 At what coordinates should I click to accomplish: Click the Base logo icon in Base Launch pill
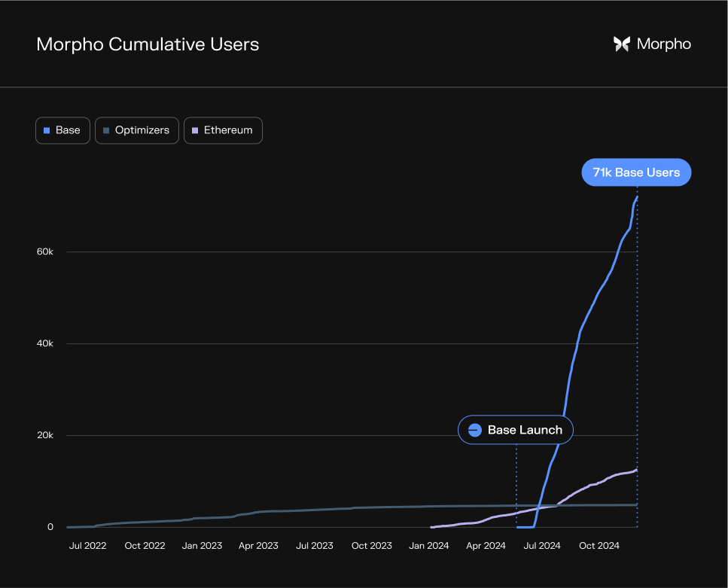tap(474, 430)
